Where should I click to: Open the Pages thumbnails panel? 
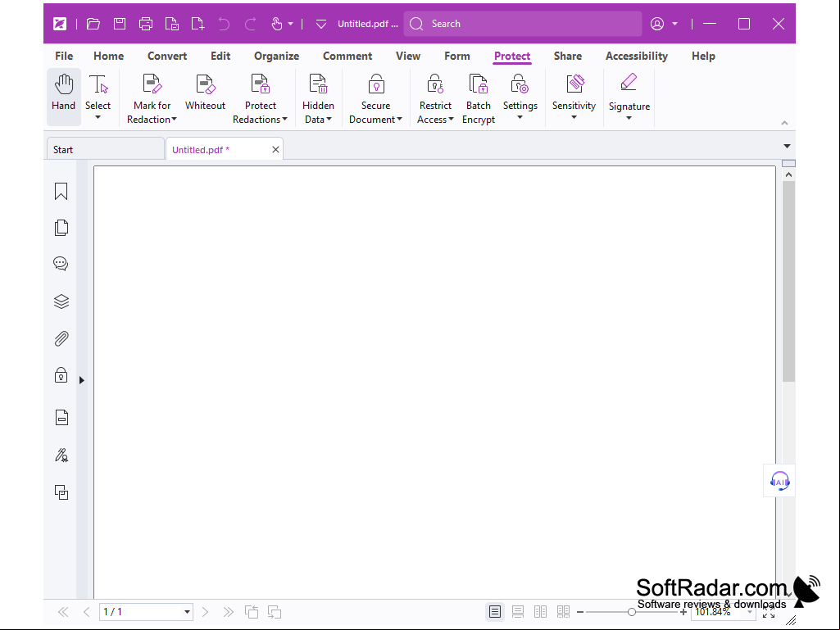click(61, 228)
